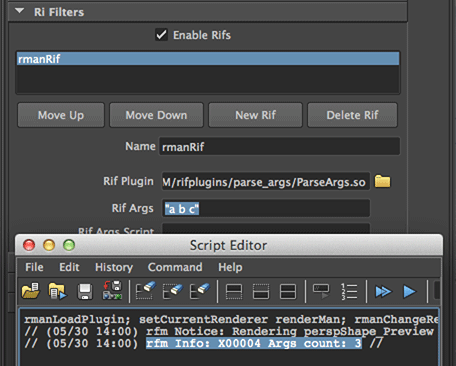Click Save Script to Shelf icon
This screenshot has width=456, height=366.
coord(112,290)
